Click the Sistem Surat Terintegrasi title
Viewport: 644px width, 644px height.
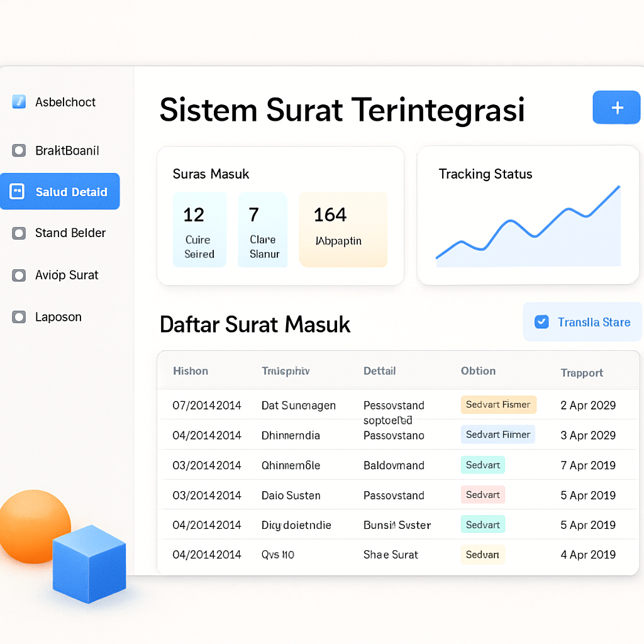click(342, 110)
